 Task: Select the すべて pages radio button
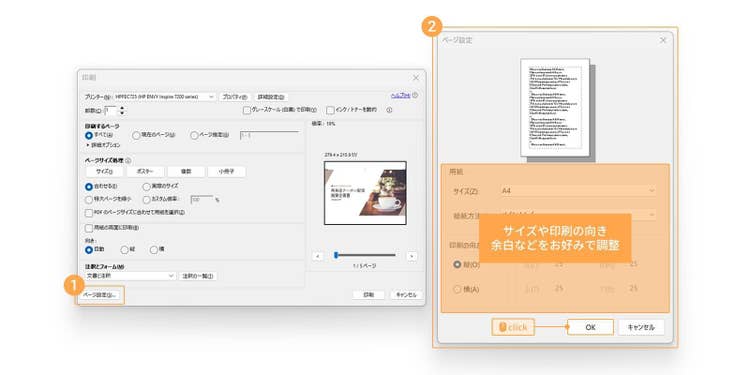[x=88, y=135]
